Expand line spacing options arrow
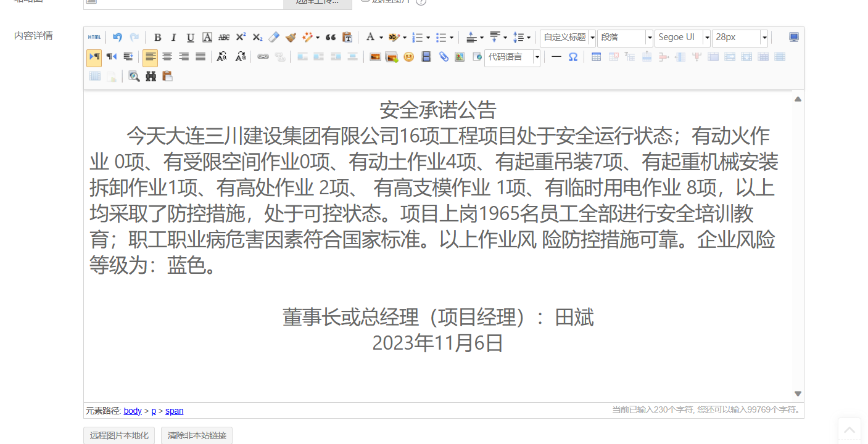 [529, 38]
